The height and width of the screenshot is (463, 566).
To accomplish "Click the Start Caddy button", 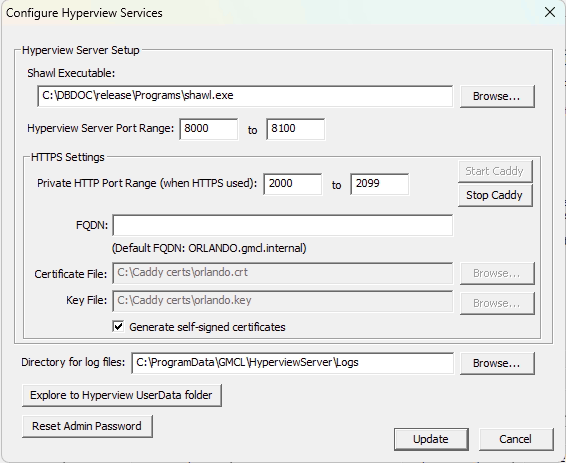I will pos(495,171).
